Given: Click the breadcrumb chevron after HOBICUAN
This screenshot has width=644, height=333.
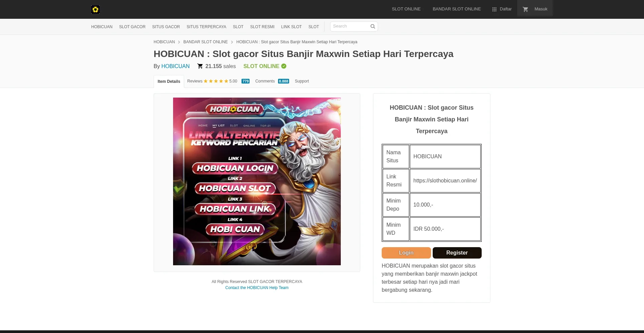Looking at the screenshot, I should [179, 42].
